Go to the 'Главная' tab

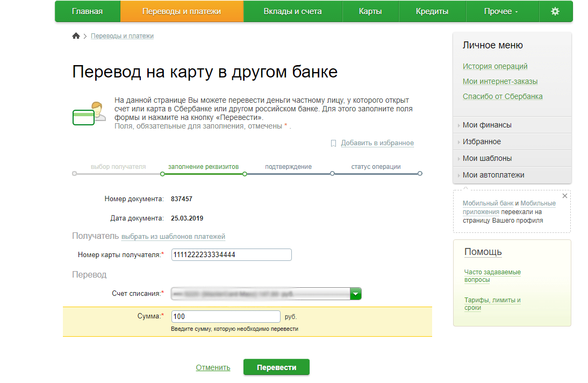tap(87, 11)
